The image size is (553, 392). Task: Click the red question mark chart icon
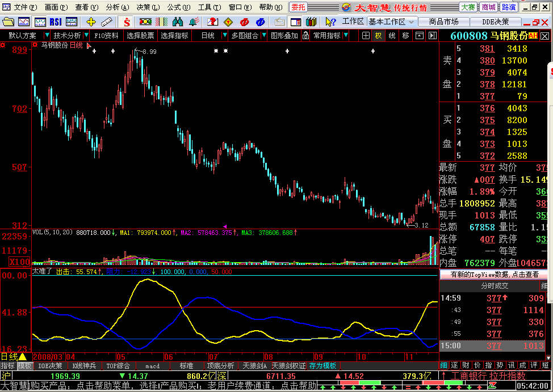(x=212, y=22)
